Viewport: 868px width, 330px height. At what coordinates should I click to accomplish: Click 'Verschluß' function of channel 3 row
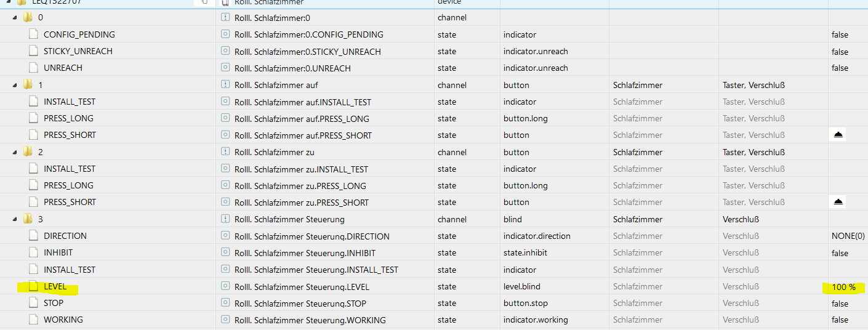pyautogui.click(x=741, y=219)
